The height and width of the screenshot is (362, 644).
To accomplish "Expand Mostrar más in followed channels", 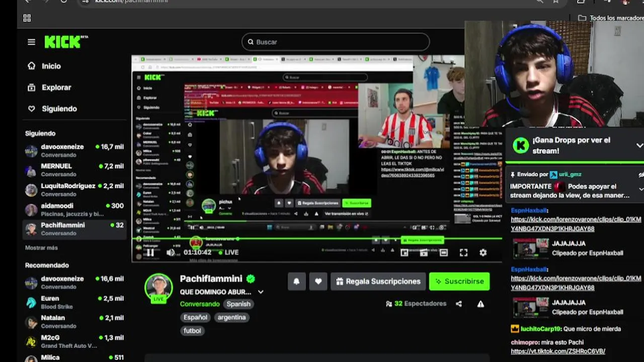I will tap(41, 248).
